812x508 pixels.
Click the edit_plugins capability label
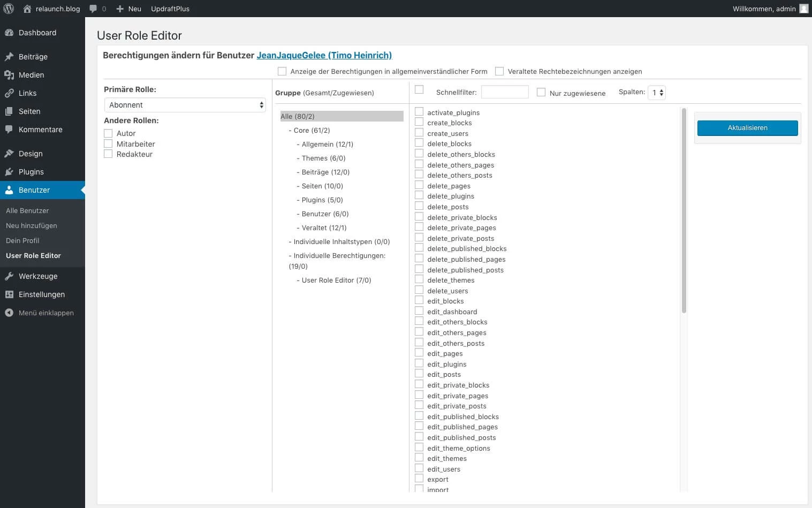coord(447,364)
